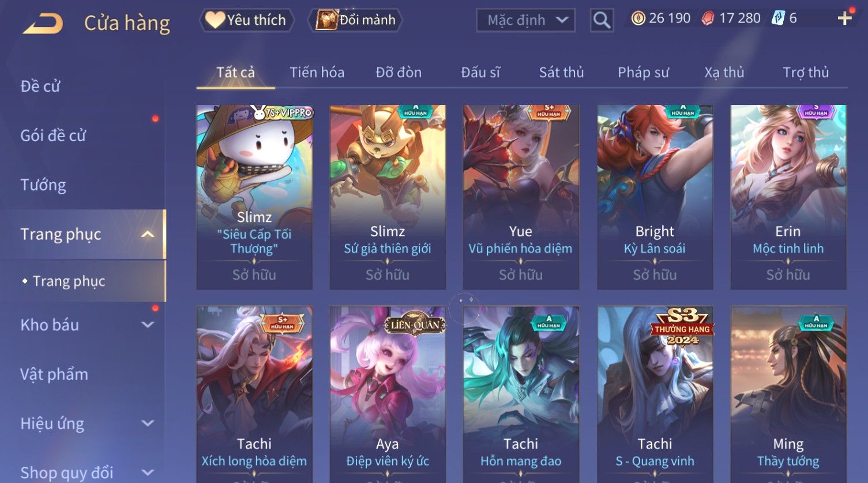Click the gold coin balance icon
868x483 pixels.
[x=638, y=18]
